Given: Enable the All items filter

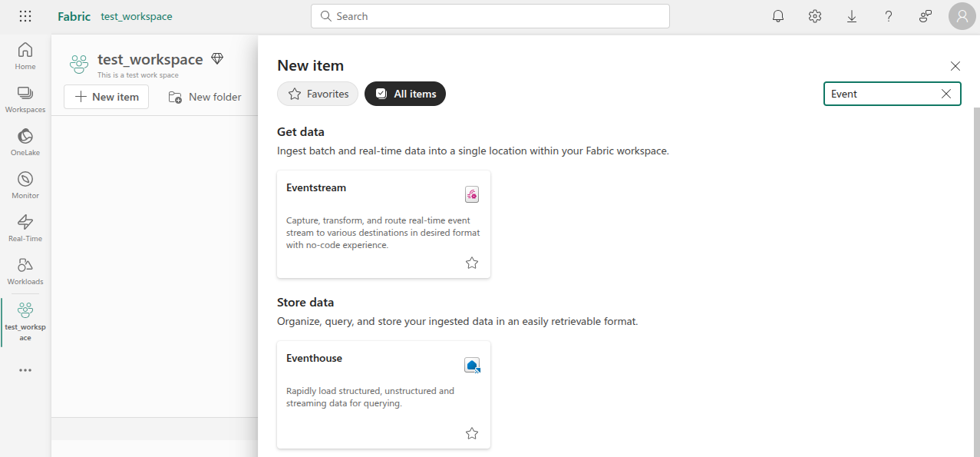Looking at the screenshot, I should point(404,93).
